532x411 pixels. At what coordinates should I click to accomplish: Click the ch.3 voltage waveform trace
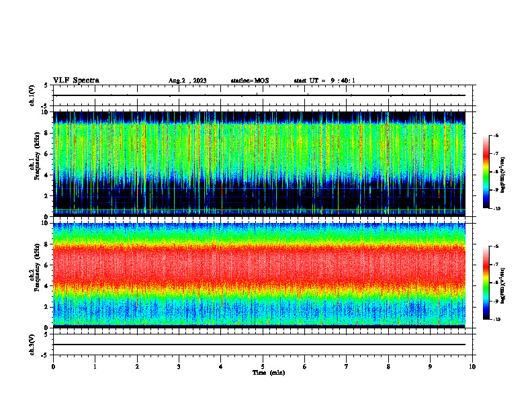[259, 345]
